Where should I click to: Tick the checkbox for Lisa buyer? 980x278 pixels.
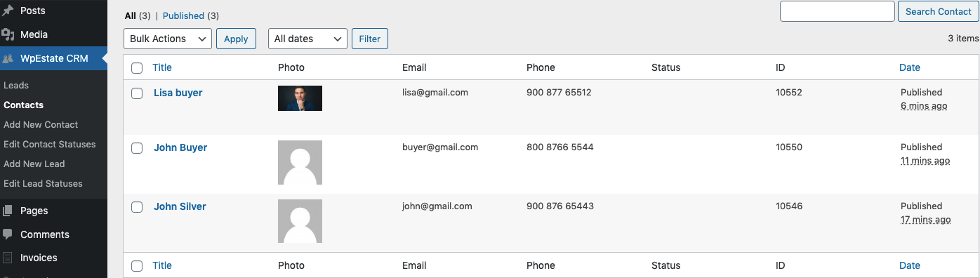point(137,93)
